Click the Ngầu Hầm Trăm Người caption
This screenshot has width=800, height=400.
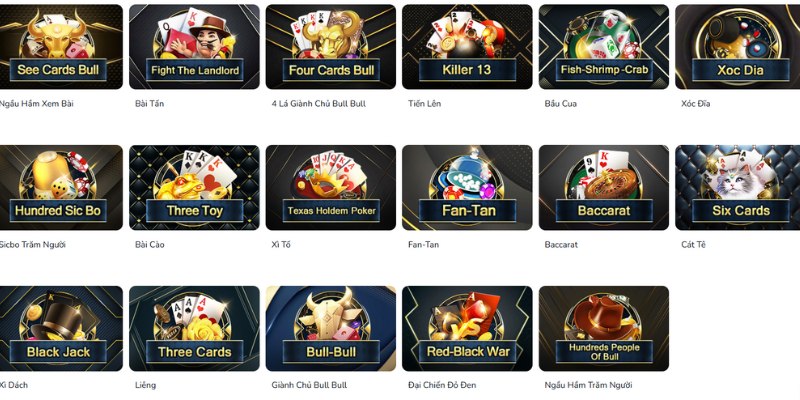[588, 385]
